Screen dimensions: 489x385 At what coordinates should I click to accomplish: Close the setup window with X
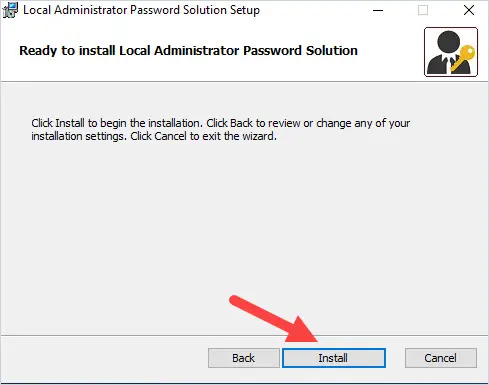point(469,10)
